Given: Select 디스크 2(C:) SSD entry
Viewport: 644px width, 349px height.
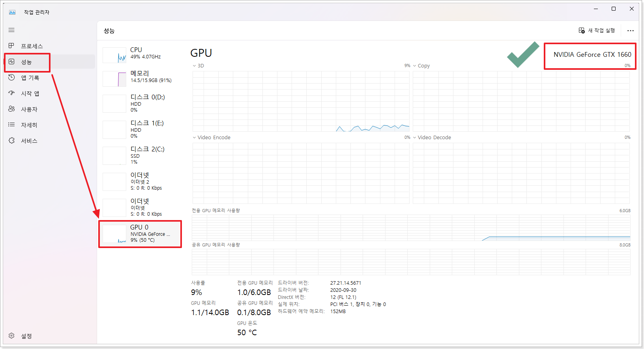Looking at the screenshot, I should coord(140,155).
